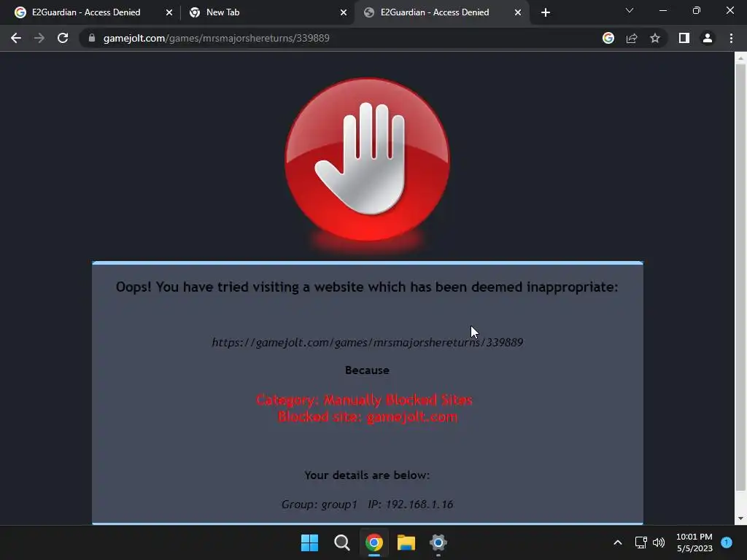
Task: Minimize the Chrome window
Action: pyautogui.click(x=662, y=10)
